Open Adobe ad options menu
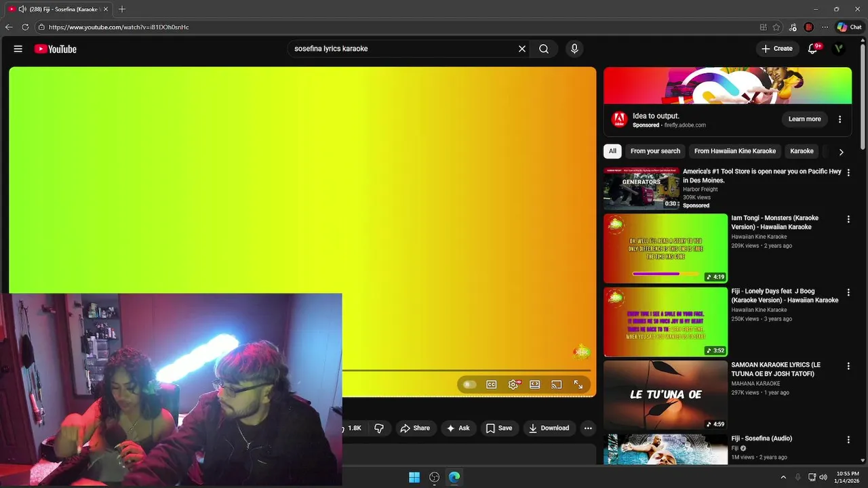The height and width of the screenshot is (488, 868). pos(840,119)
